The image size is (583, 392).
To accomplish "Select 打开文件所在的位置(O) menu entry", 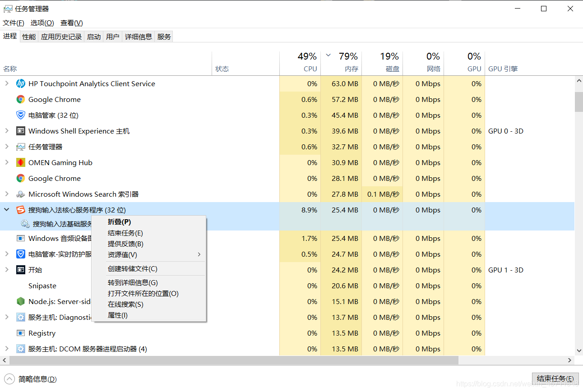I will click(149, 293).
